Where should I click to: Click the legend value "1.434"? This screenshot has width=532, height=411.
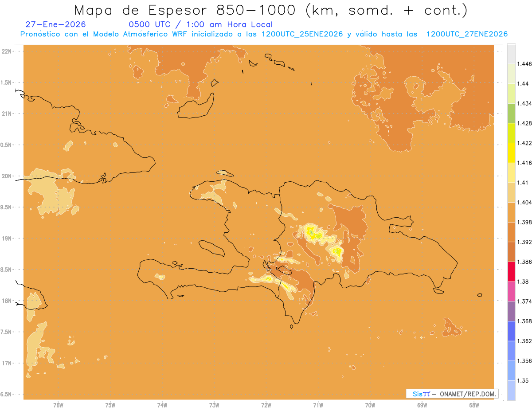(x=525, y=103)
